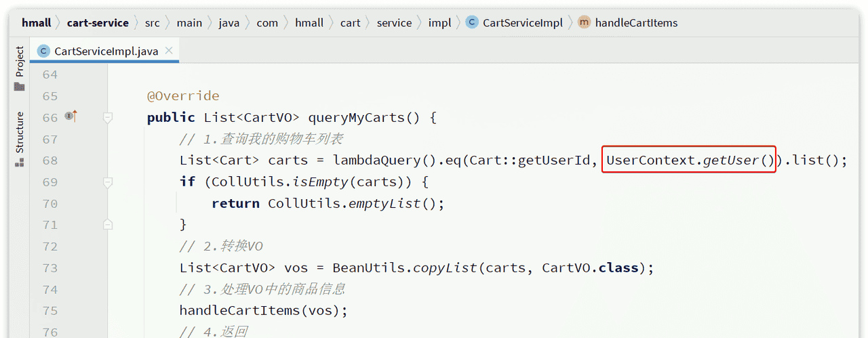
Task: Click the override gutter icon on line 66
Action: point(71,117)
